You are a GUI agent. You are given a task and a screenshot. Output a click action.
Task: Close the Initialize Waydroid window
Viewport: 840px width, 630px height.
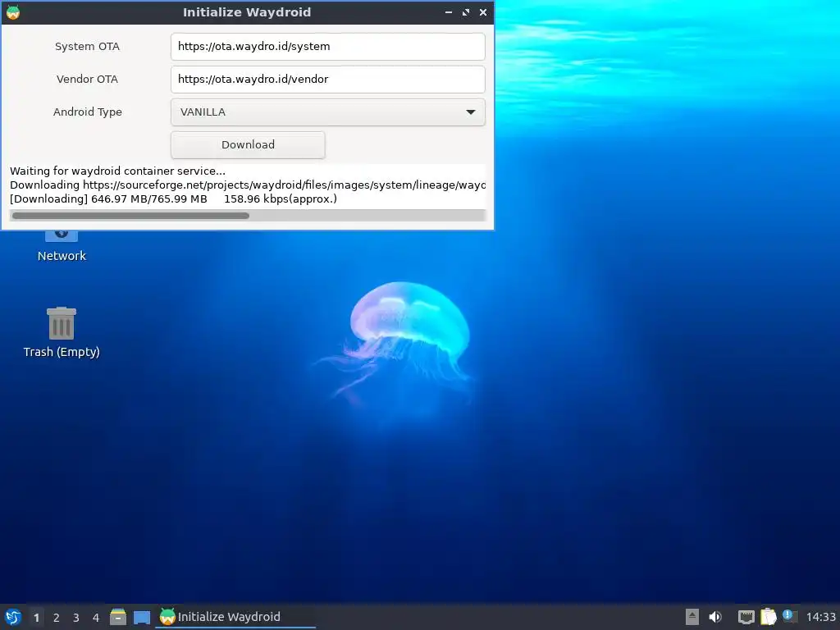point(482,11)
